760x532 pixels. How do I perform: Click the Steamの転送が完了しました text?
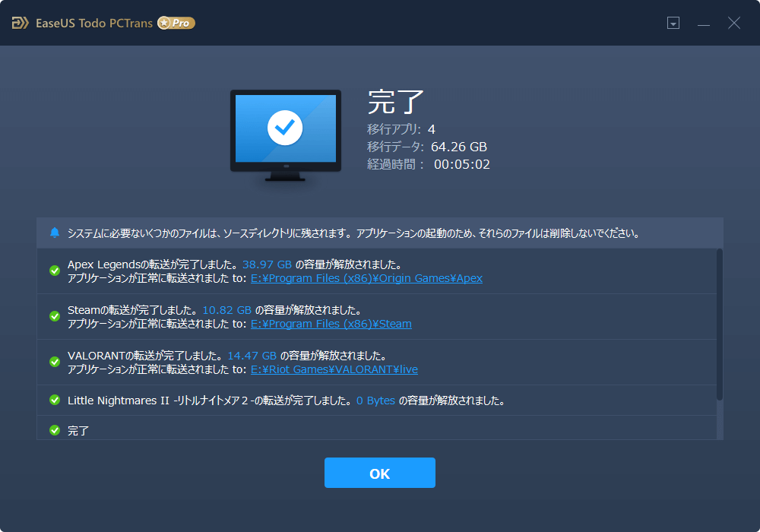pos(133,310)
